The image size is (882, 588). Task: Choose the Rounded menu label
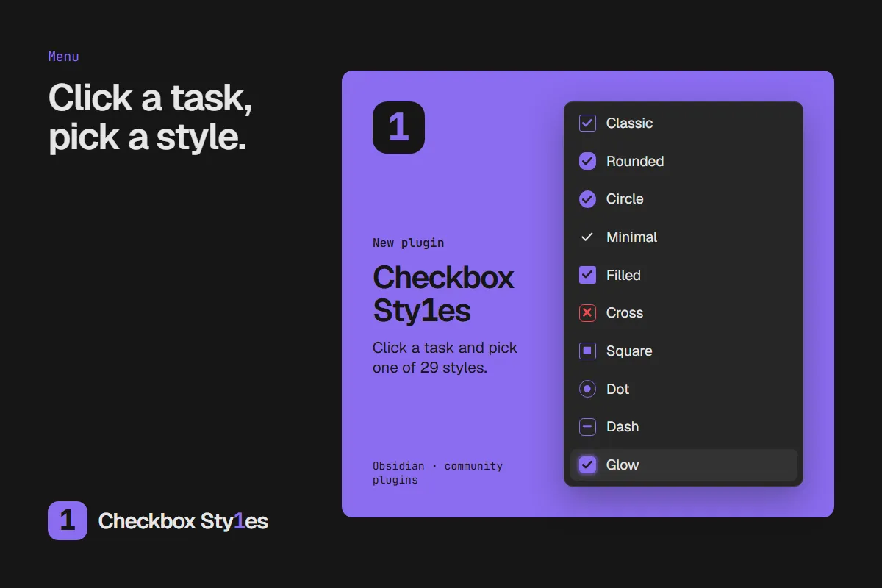(x=635, y=161)
